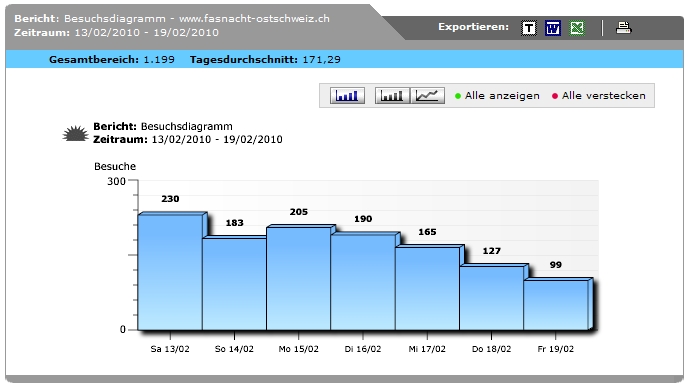Image resolution: width=689 pixels, height=388 pixels.
Task: Select the Mi 17/02 bar
Action: 427,289
